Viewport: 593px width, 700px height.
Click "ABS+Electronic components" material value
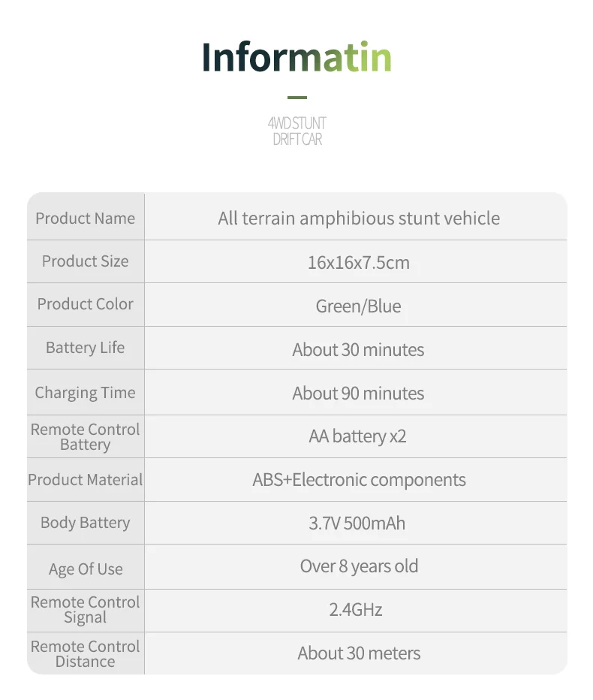359,480
